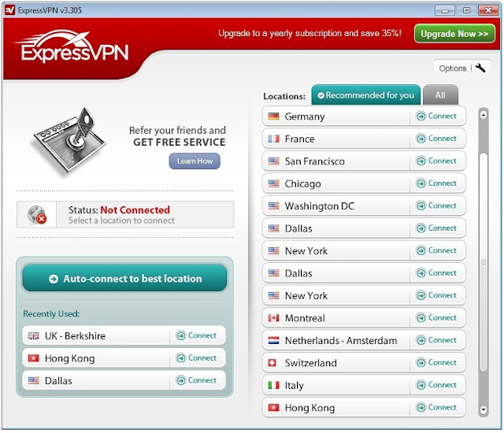Image resolution: width=504 pixels, height=433 pixels.
Task: Switch to the All locations tab
Action: 440,95
